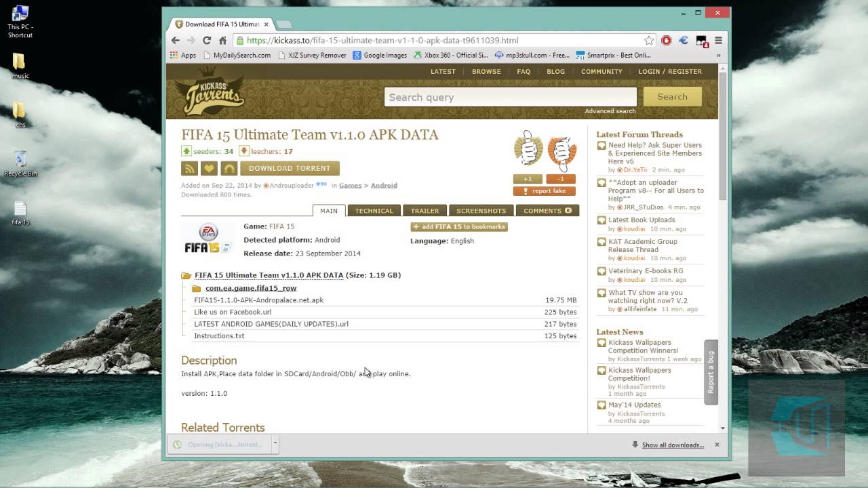
Task: Click the RSS feed icon button
Action: coord(189,168)
